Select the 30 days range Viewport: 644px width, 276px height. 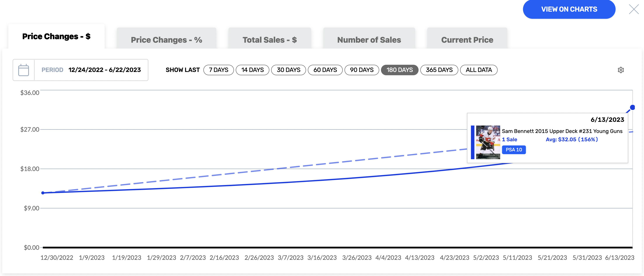(x=289, y=70)
